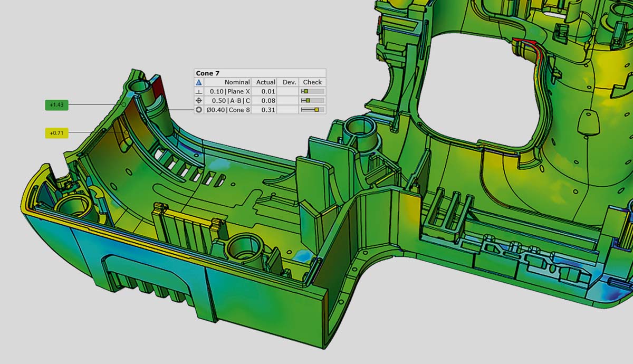The height and width of the screenshot is (364, 633).
Task: Click the Check column header
Action: click(x=312, y=82)
